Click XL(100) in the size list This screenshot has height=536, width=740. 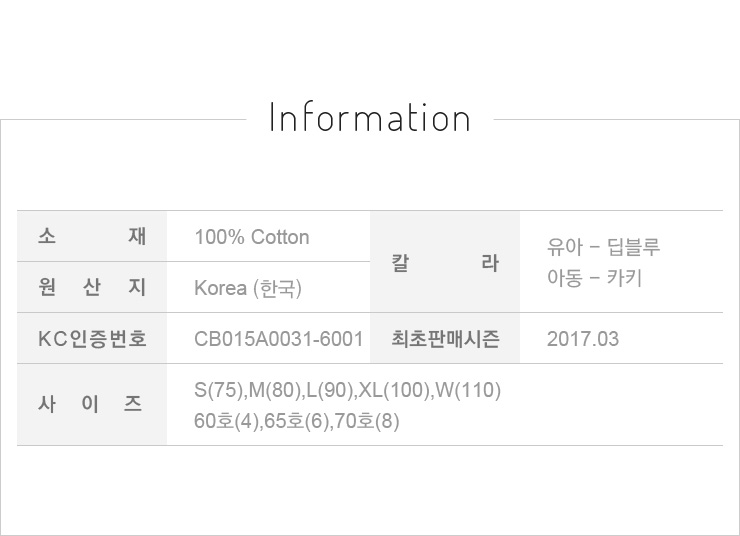(394, 390)
